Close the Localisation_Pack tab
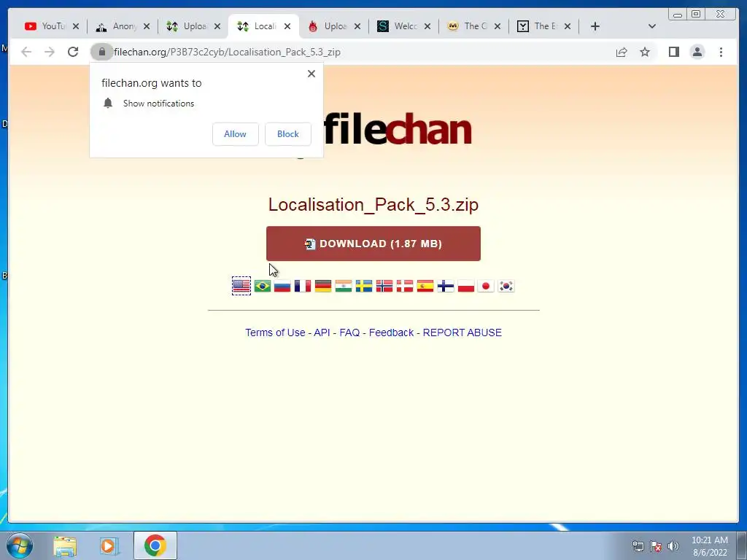Viewport: 747px width, 560px height. (x=287, y=26)
